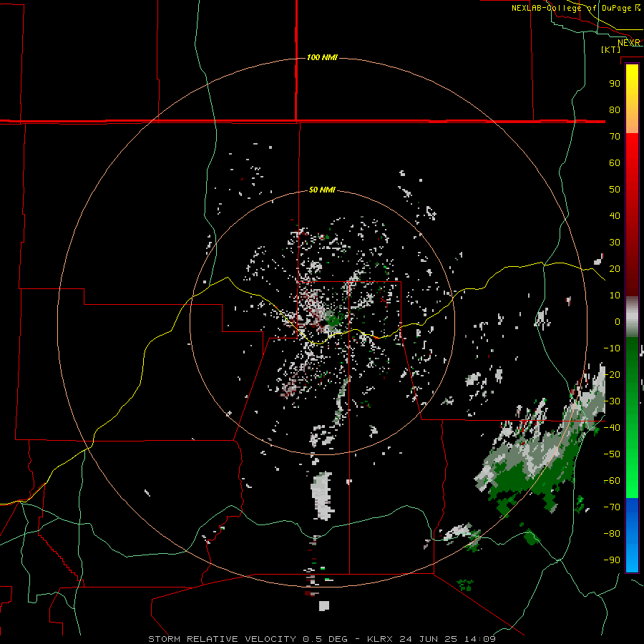Screen dimensions: 644x644
Task: Click the 20 value on the velocity scale
Action: [615, 268]
